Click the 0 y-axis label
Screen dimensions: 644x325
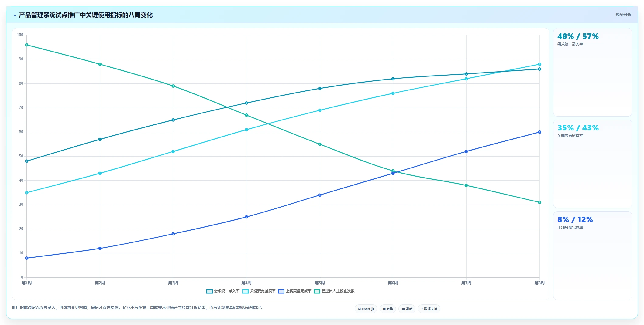point(22,277)
